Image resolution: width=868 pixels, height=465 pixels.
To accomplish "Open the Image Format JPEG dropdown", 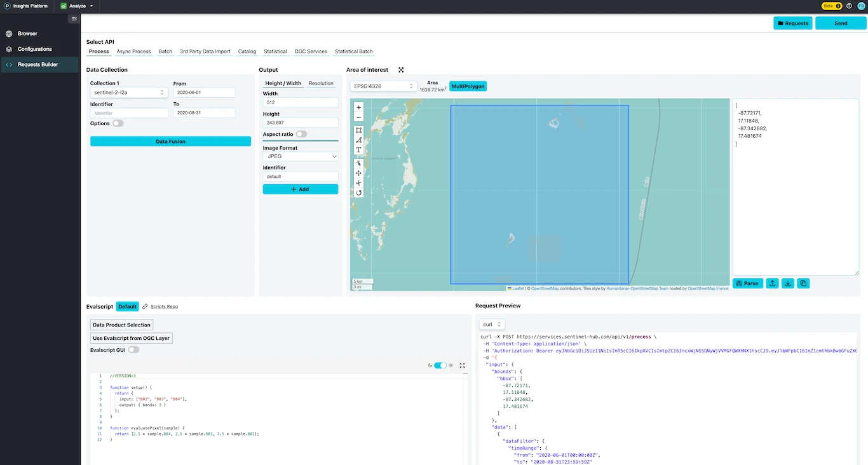I will pos(300,156).
